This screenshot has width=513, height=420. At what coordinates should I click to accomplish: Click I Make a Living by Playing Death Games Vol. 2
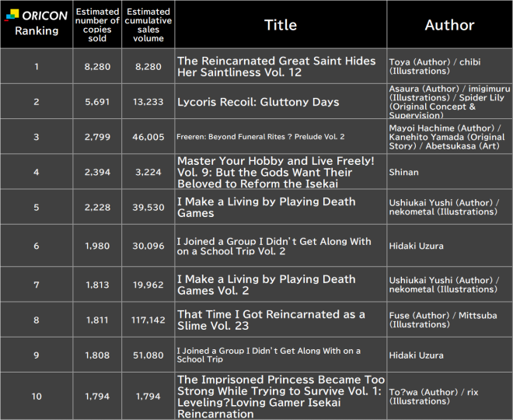click(266, 285)
